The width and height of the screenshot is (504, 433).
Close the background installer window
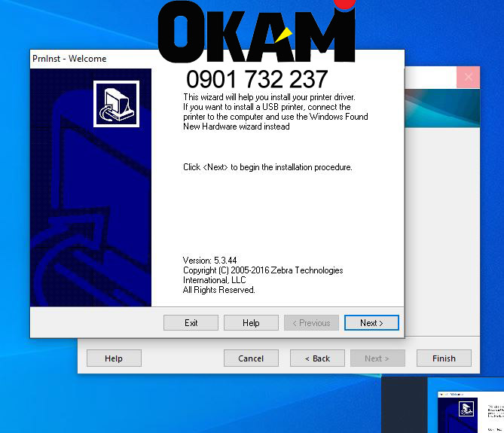tap(468, 77)
